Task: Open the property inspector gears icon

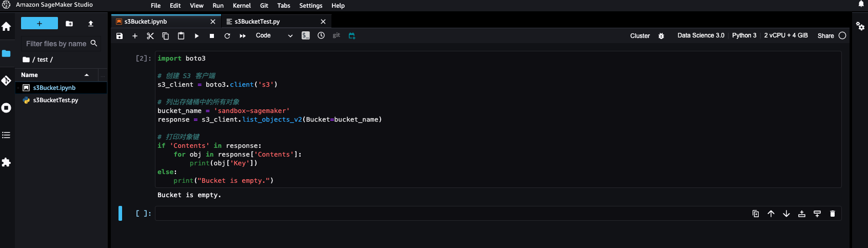Action: point(860,26)
